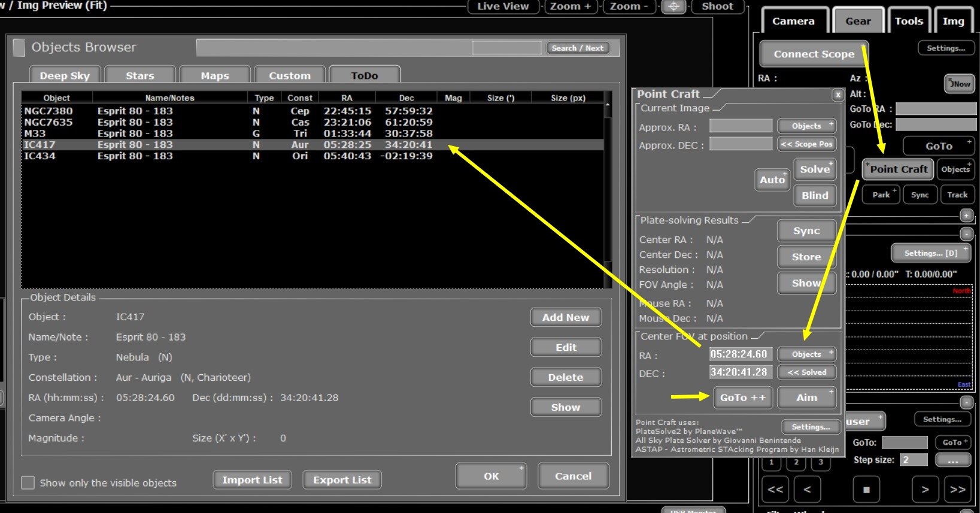Click Sync in Plate-solving Results
Viewport: 980px width, 513px height.
tap(806, 231)
